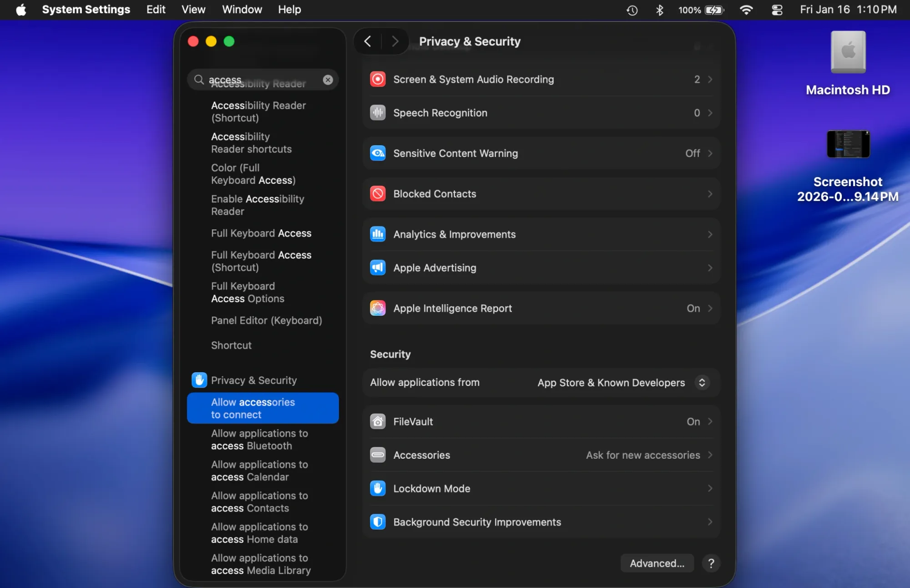Click the Blocked Contacts red icon
Viewport: 910px width, 588px height.
(x=378, y=193)
